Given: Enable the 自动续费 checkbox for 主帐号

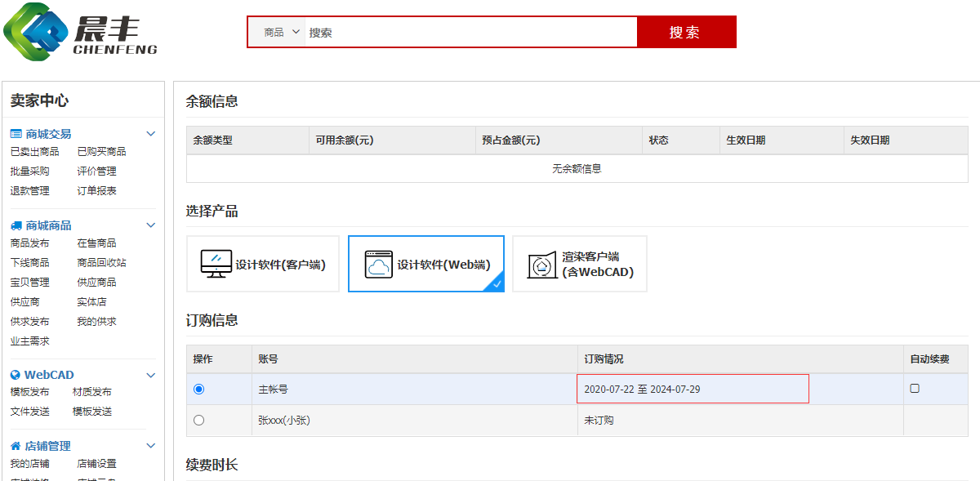Looking at the screenshot, I should (x=915, y=389).
